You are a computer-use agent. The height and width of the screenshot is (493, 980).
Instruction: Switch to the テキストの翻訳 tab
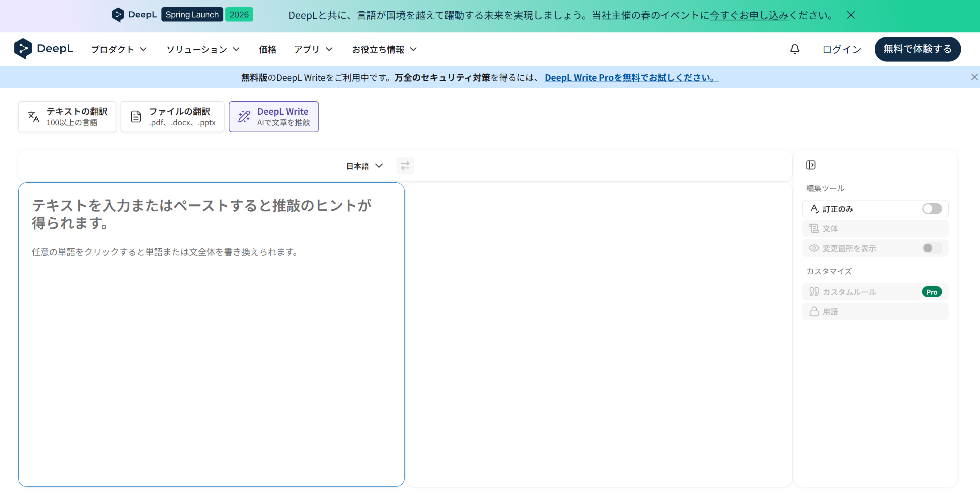[67, 116]
